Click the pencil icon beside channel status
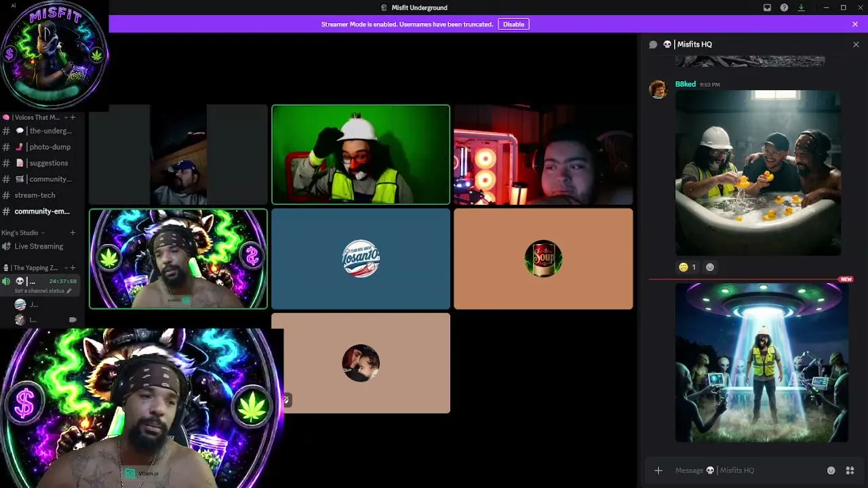 pos(68,291)
